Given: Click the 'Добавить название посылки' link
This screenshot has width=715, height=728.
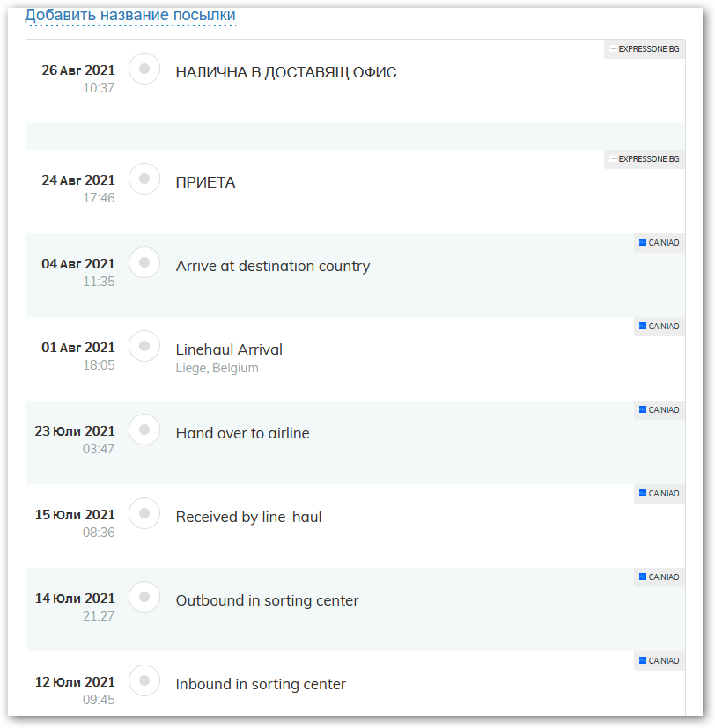Looking at the screenshot, I should (x=130, y=15).
